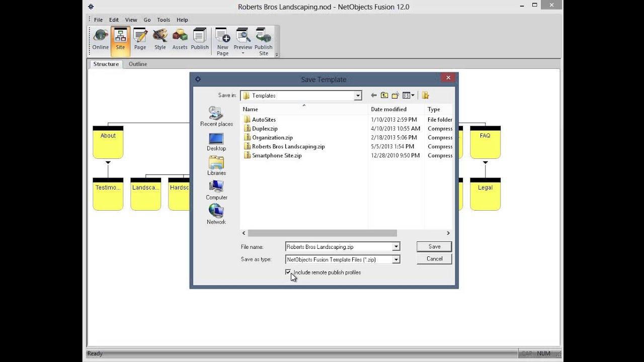Expand the Save as type dropdown
The width and height of the screenshot is (644, 362).
[396, 259]
